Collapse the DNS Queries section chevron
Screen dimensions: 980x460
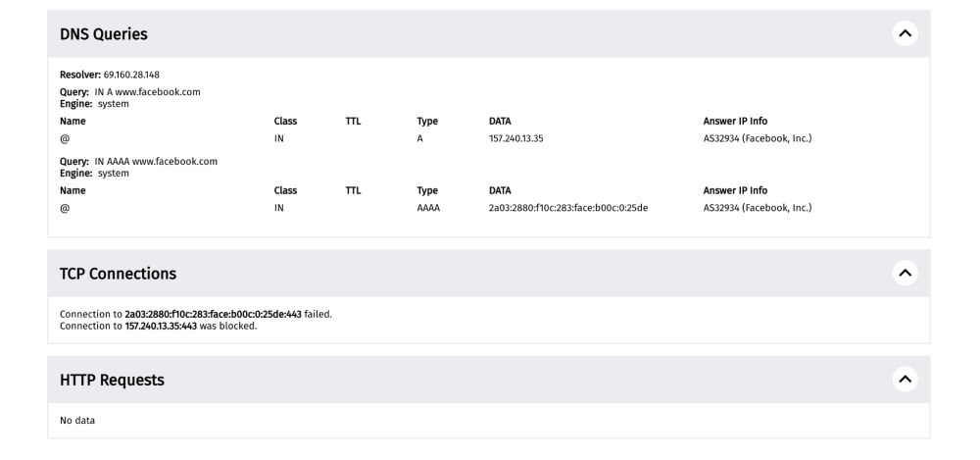point(906,34)
